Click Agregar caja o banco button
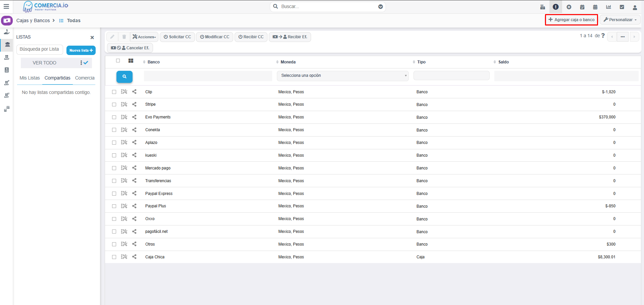The width and height of the screenshot is (644, 305). pyautogui.click(x=572, y=20)
